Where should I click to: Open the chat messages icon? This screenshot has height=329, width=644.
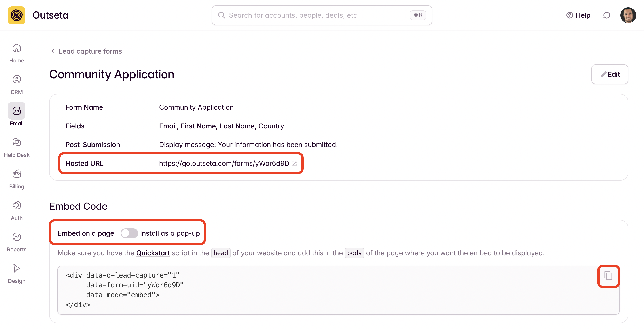(x=606, y=15)
